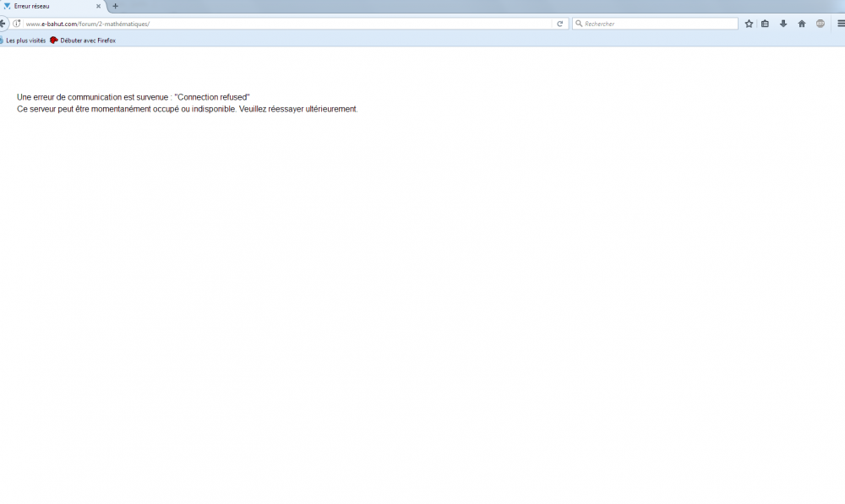Go to the home page
Image resolution: width=845 pixels, height=504 pixels.
click(802, 24)
